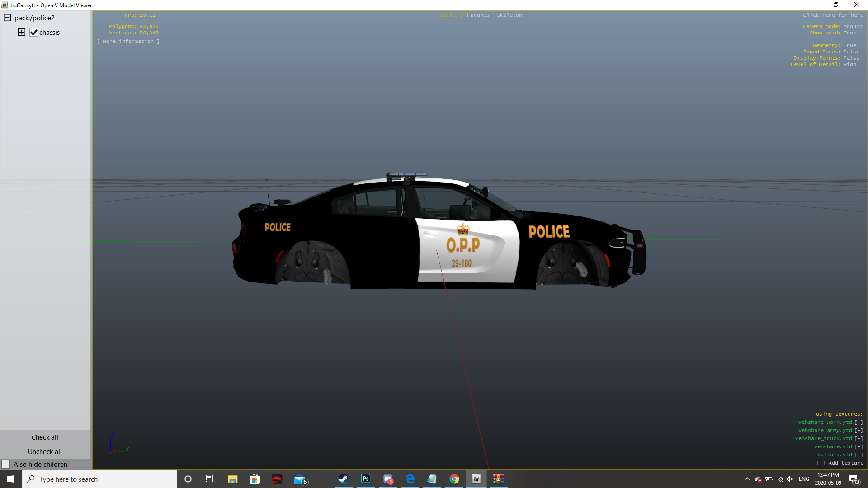This screenshot has height=488, width=868.
Task: Collapse the pack:/police2 tree node
Action: pyautogui.click(x=7, y=18)
